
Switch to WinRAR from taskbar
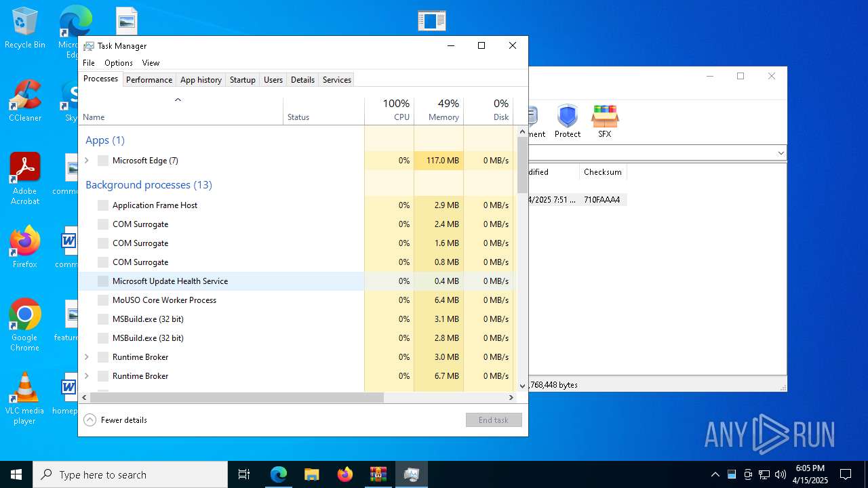tap(378, 474)
